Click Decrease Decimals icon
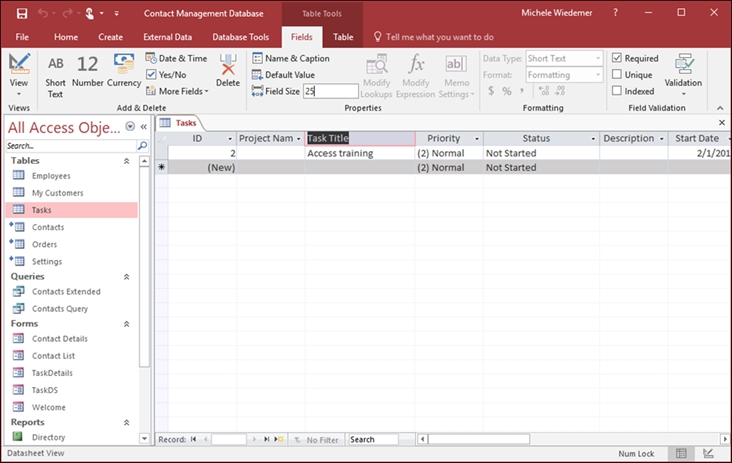Image resolution: width=732 pixels, height=463 pixels. tap(560, 91)
